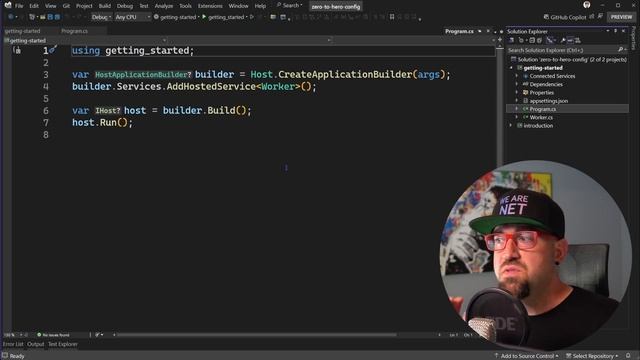Screen dimensions: 640x360
Task: Click the account profile avatar
Action: click(587, 5)
